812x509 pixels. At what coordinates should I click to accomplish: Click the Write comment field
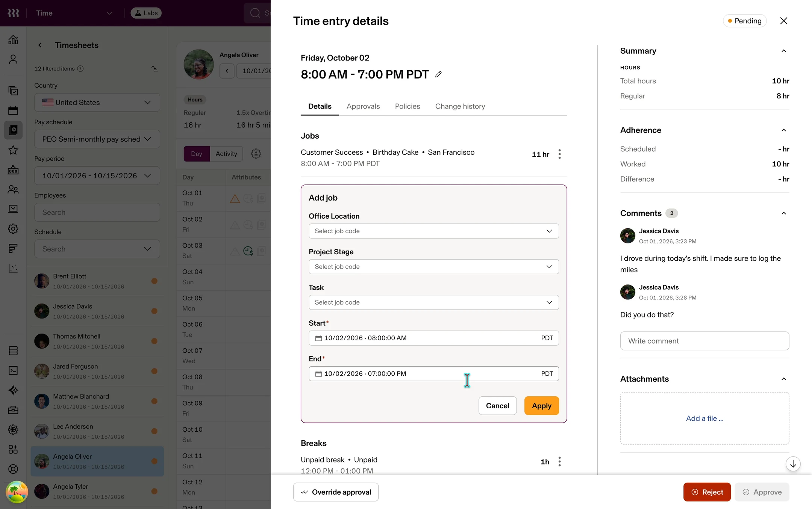(704, 341)
